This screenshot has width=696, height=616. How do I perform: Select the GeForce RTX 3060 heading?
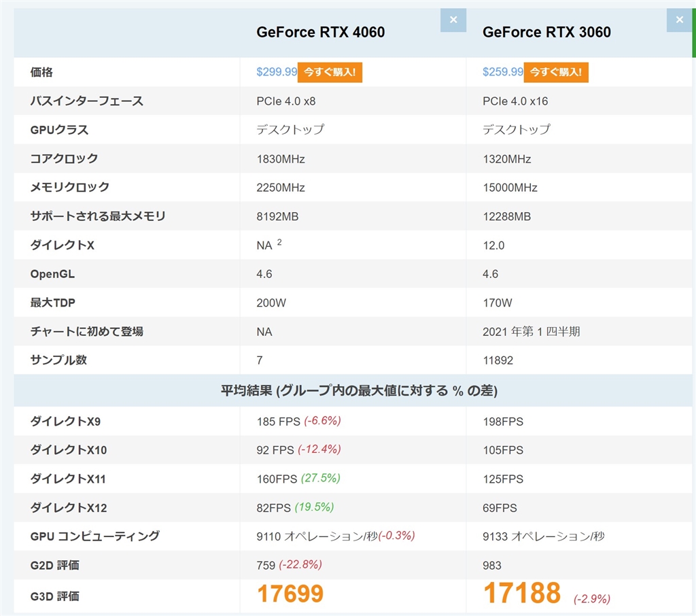click(x=547, y=32)
